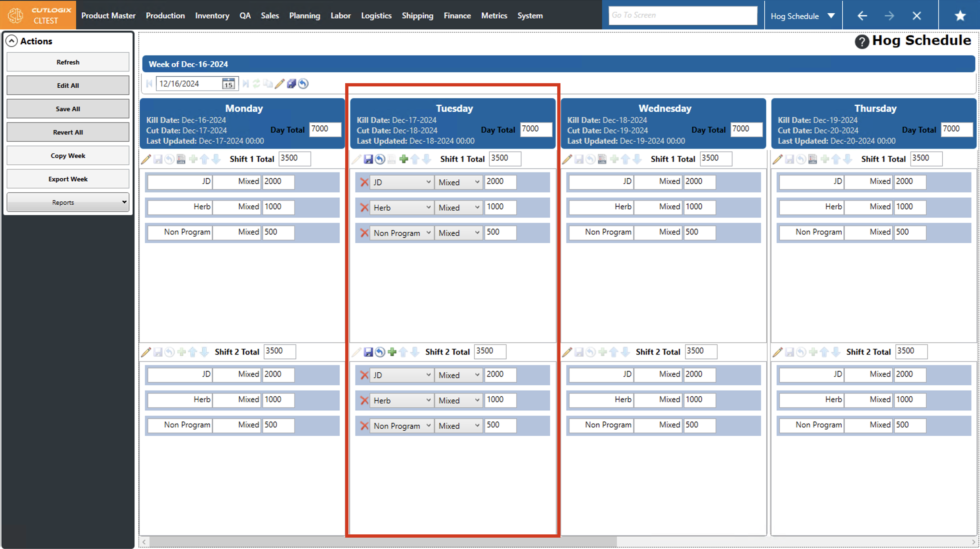Click the Tuesday Shift 2 revert icon
The height and width of the screenshot is (549, 980).
[x=380, y=352]
